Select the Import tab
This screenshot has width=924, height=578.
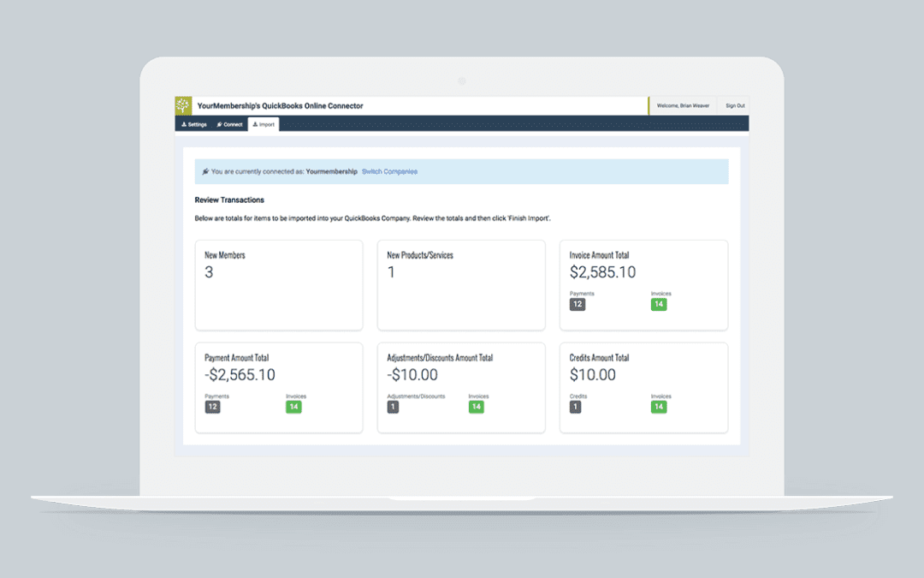tap(264, 124)
